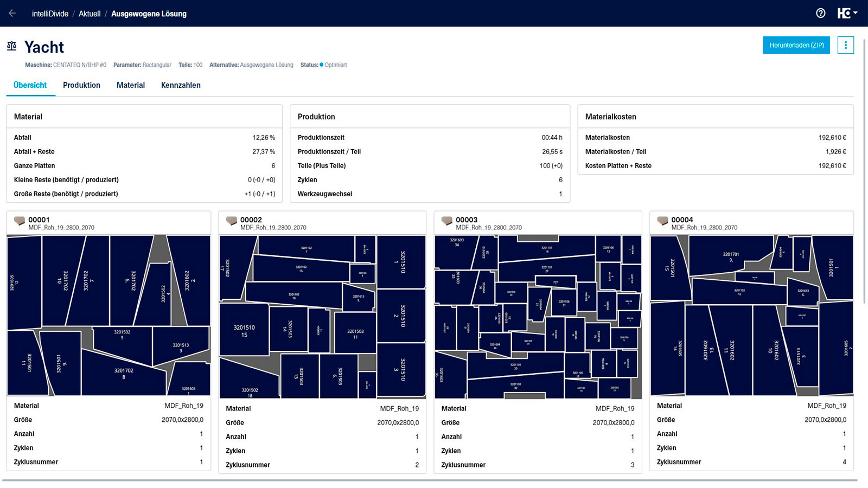Open the three-dot more options menu
The image size is (868, 488).
pos(845,46)
